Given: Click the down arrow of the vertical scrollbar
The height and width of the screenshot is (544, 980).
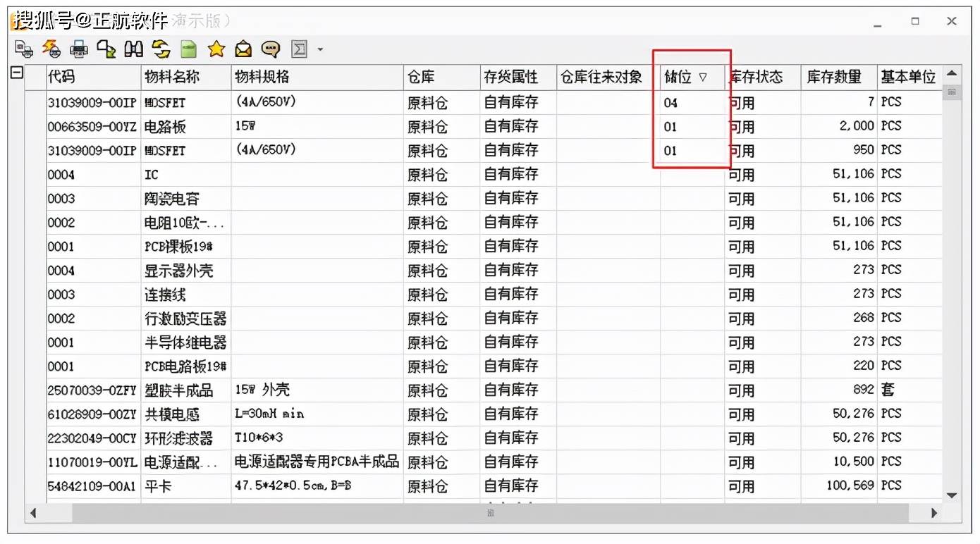Looking at the screenshot, I should click(953, 496).
